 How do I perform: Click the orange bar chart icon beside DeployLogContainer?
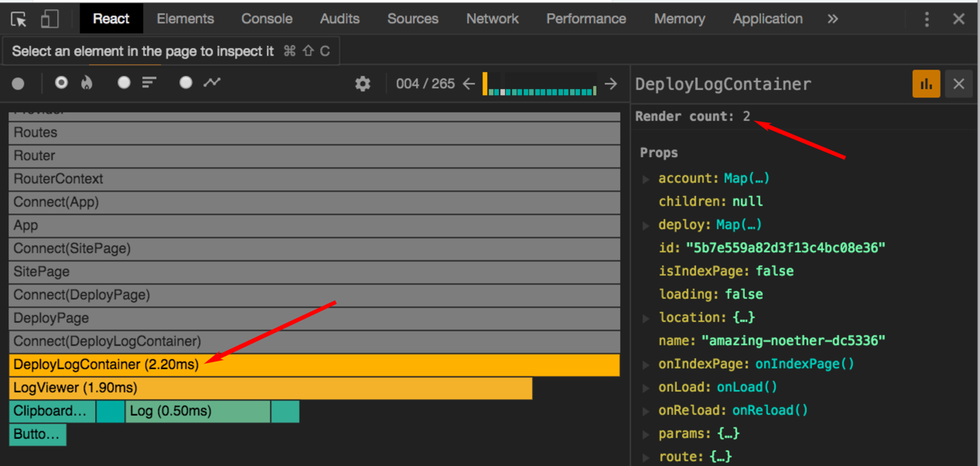tap(926, 84)
